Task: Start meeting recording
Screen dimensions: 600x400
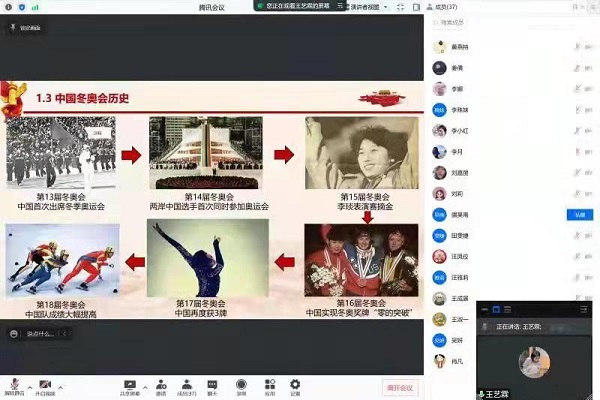Action: pos(241,384)
